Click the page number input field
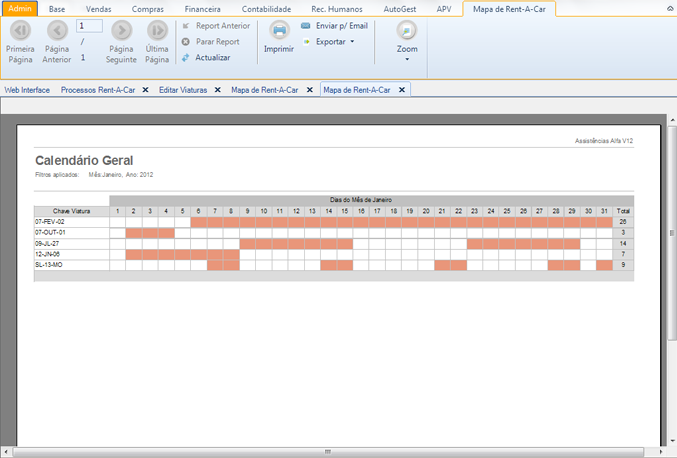The image size is (677, 458). [89, 25]
